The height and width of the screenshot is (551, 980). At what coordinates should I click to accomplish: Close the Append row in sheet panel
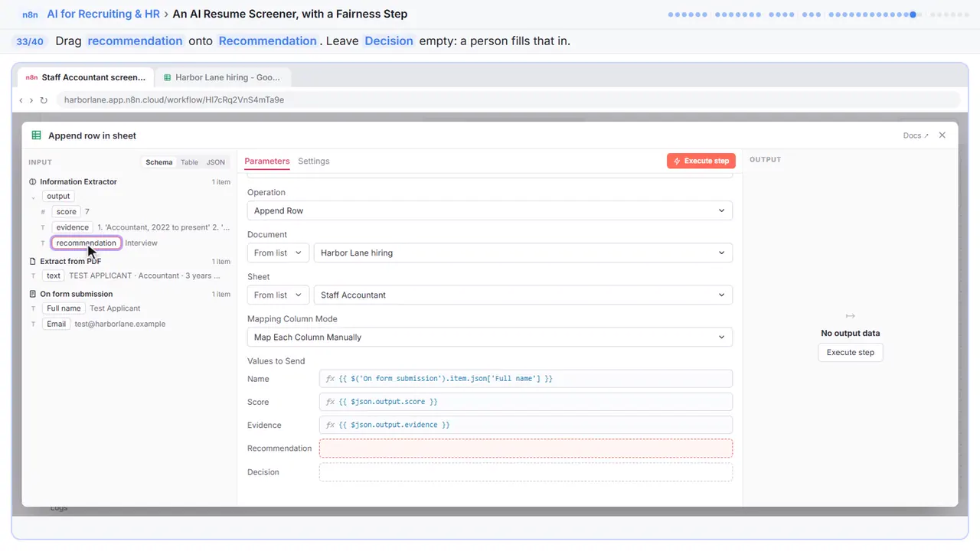942,135
